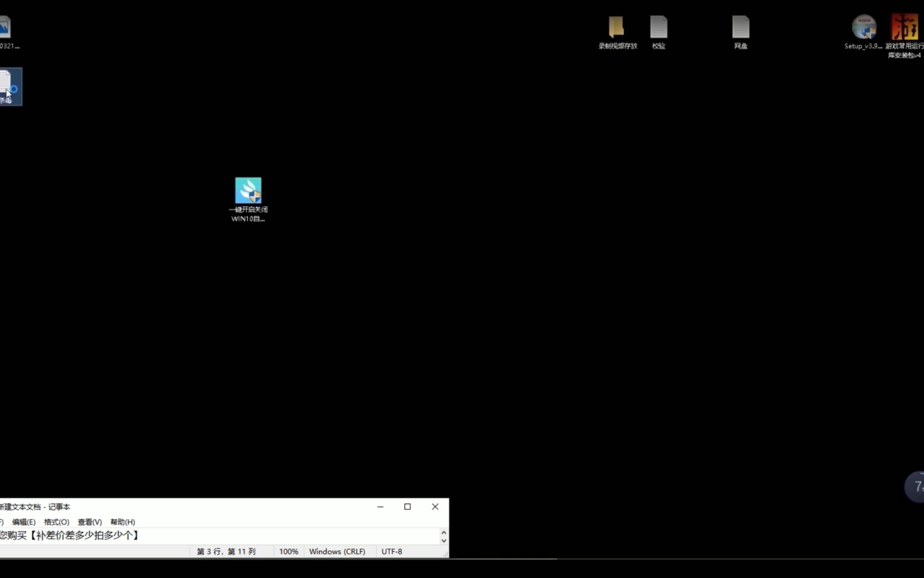Viewport: 924px width, 578px height.
Task: Open the 帮助(H) menu in Notepad
Action: click(x=122, y=522)
